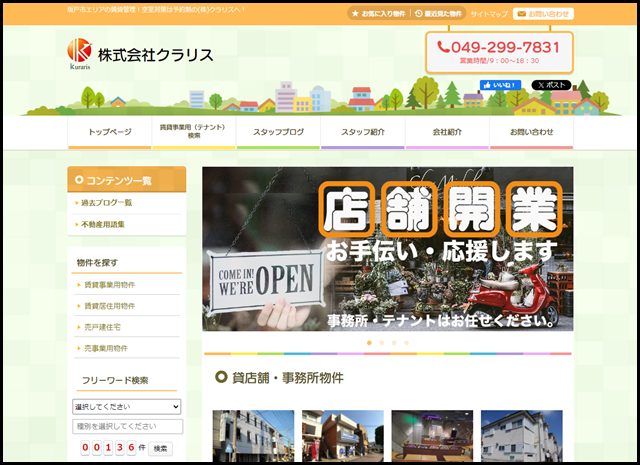Open 過去ブログ一覧 sidebar link

click(106, 202)
